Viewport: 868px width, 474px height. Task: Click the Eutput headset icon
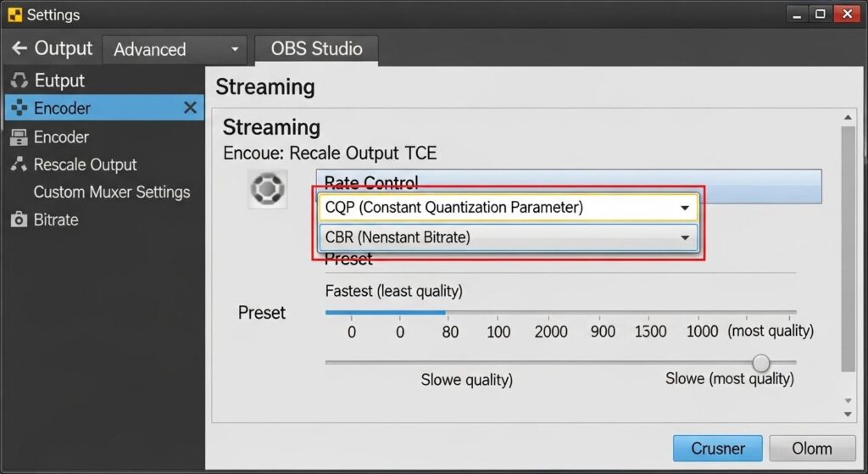(x=19, y=81)
